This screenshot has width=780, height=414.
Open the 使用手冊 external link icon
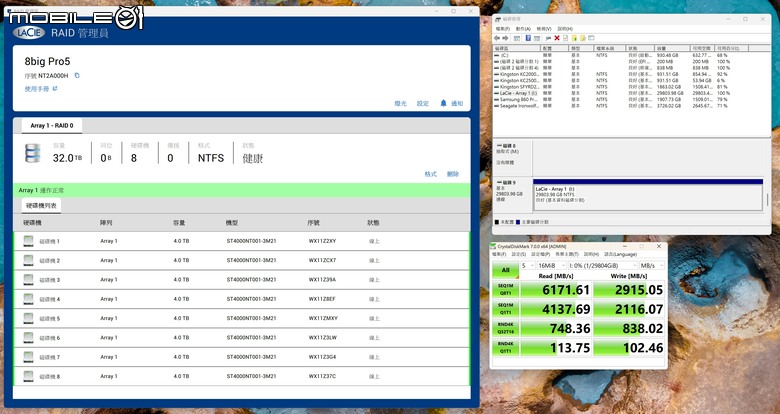(55, 89)
